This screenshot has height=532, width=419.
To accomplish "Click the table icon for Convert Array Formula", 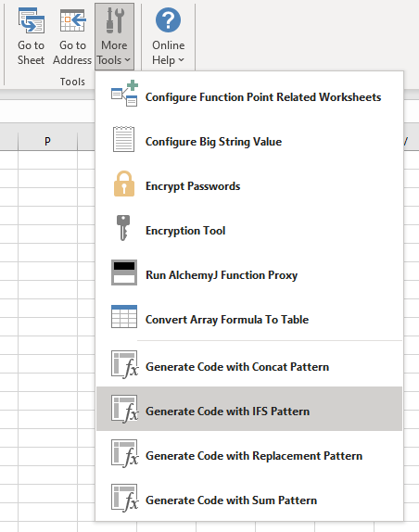I will (124, 317).
